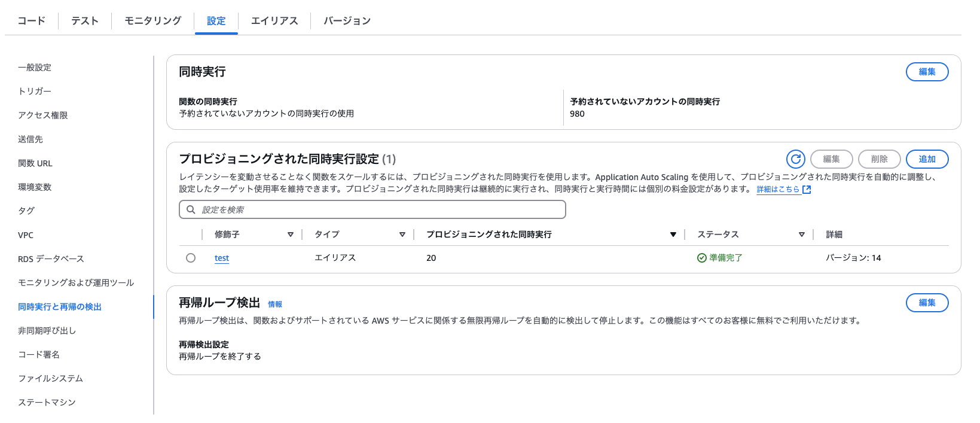The width and height of the screenshot is (980, 423).
Task: Open ファイルシステム in the sidebar
Action: 51,379
